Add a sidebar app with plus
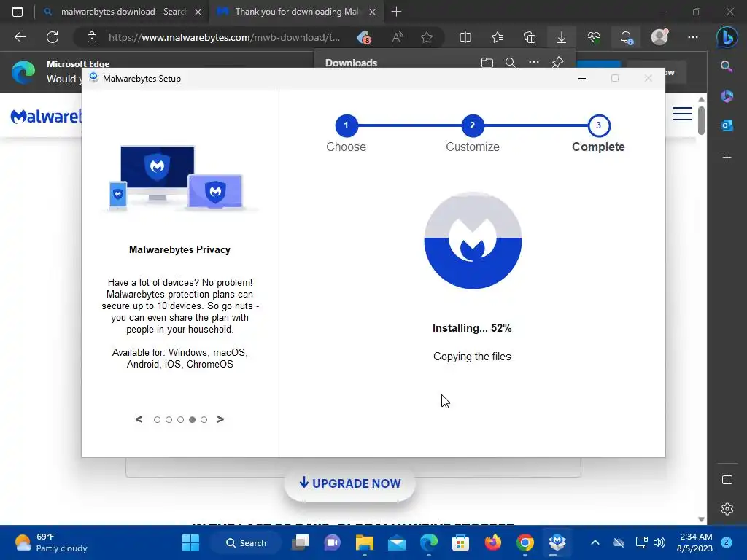This screenshot has width=747, height=560. click(727, 157)
